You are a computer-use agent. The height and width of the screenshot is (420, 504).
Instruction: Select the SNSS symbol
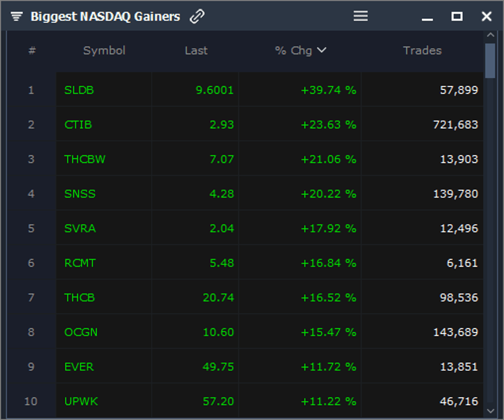click(x=80, y=194)
